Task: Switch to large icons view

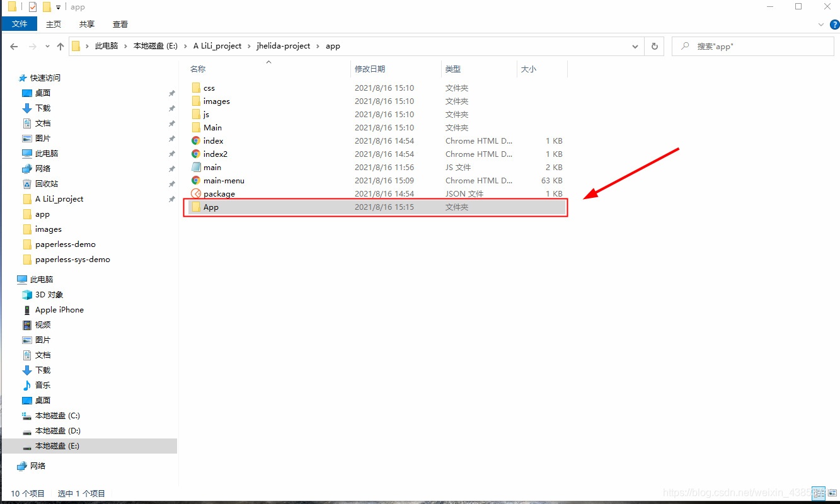Action: click(x=832, y=493)
